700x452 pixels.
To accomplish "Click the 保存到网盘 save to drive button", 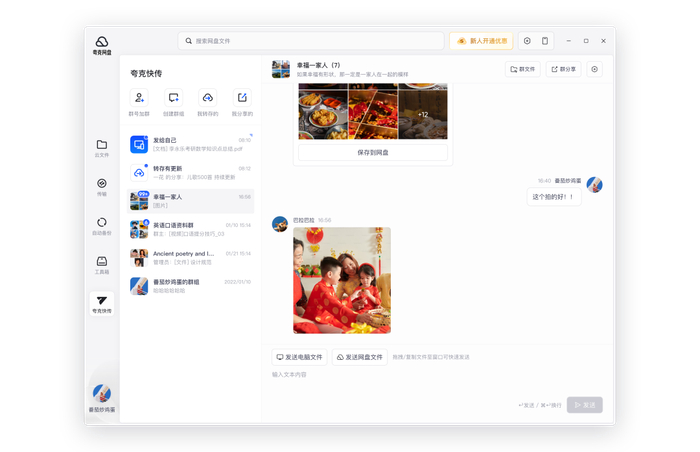I will pyautogui.click(x=373, y=152).
